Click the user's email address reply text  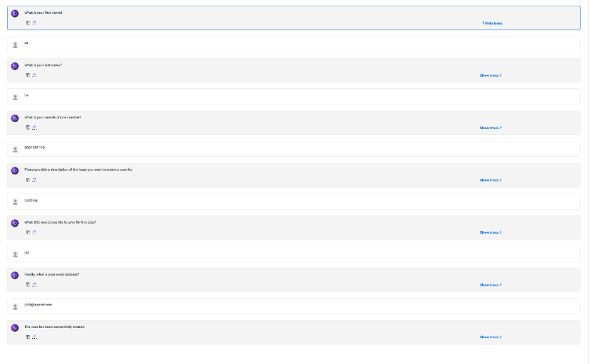click(x=38, y=305)
